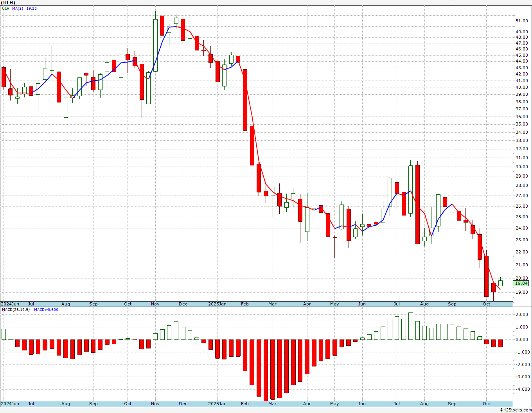Click the 0.000 MACD axis label
The width and height of the screenshot is (532, 413).
click(x=522, y=339)
